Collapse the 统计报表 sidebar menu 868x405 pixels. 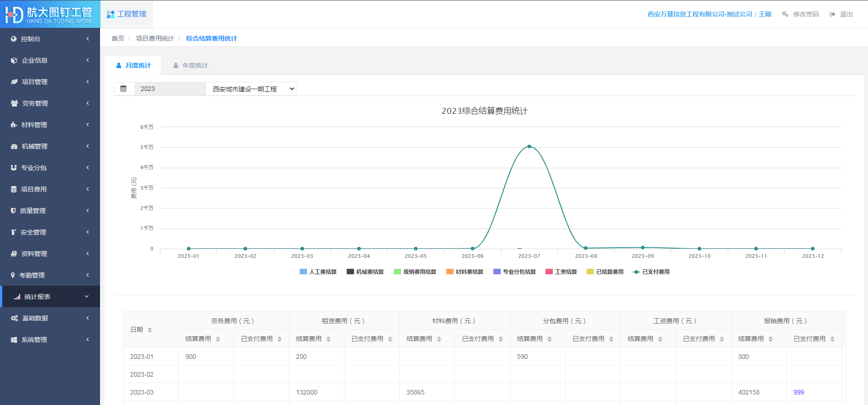coord(50,297)
